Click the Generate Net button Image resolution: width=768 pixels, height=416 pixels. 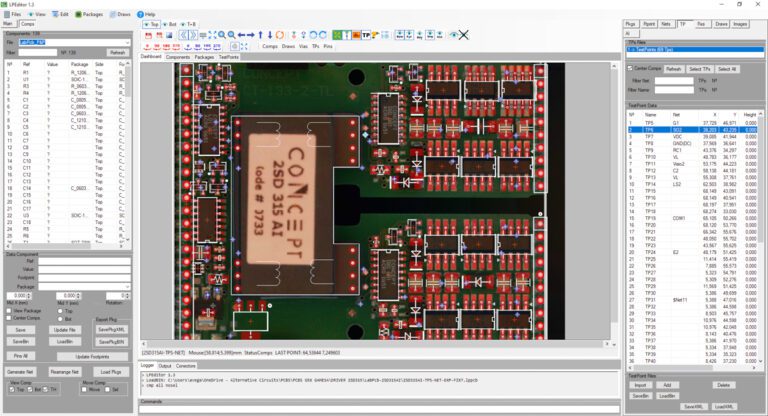click(21, 372)
